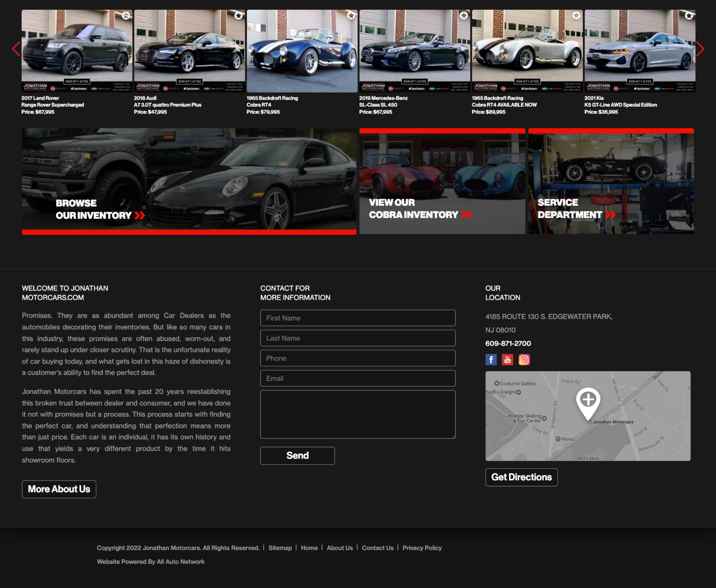Open the blue 1965 Cobra RT4 photo
Screen dimensions: 716x588
[x=302, y=51]
